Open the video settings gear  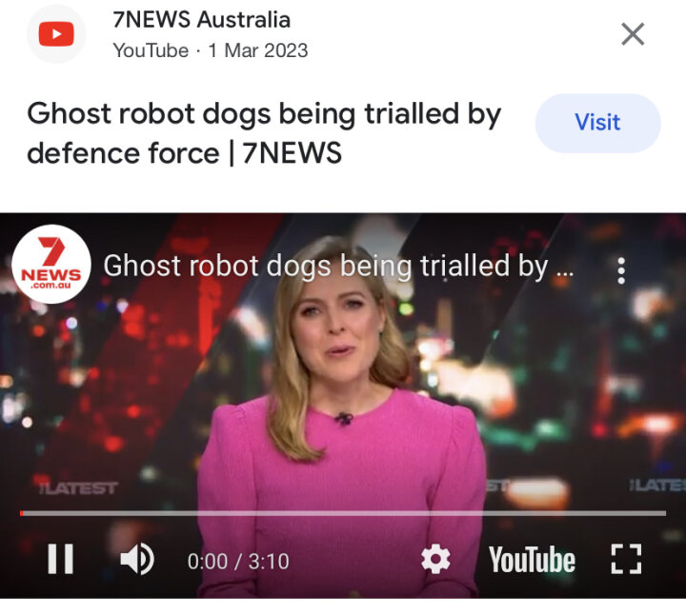click(435, 559)
